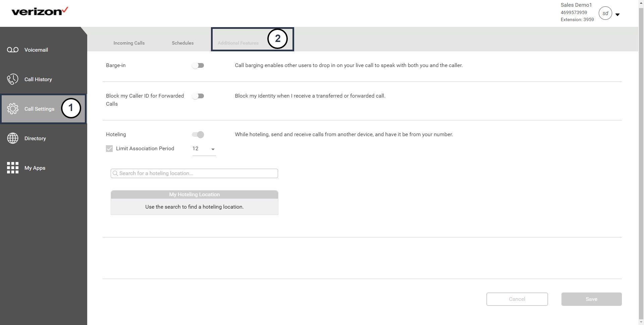Focus the hoteling location search field

(197, 173)
